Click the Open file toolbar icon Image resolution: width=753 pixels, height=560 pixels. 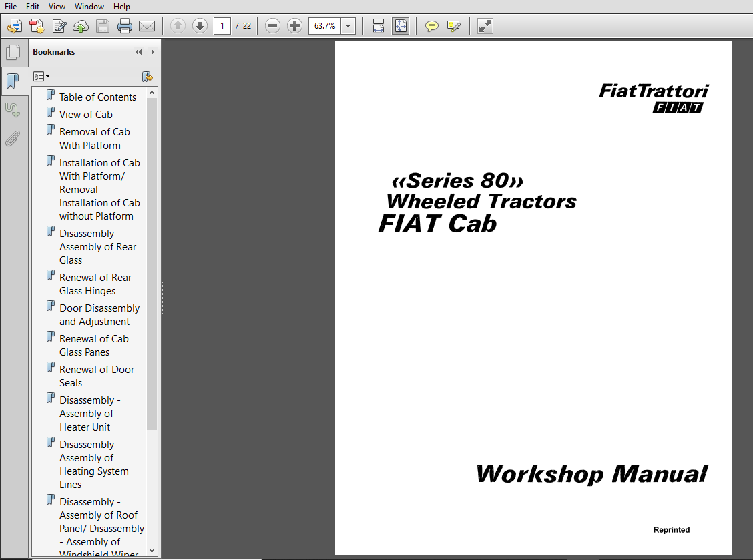coord(15,26)
